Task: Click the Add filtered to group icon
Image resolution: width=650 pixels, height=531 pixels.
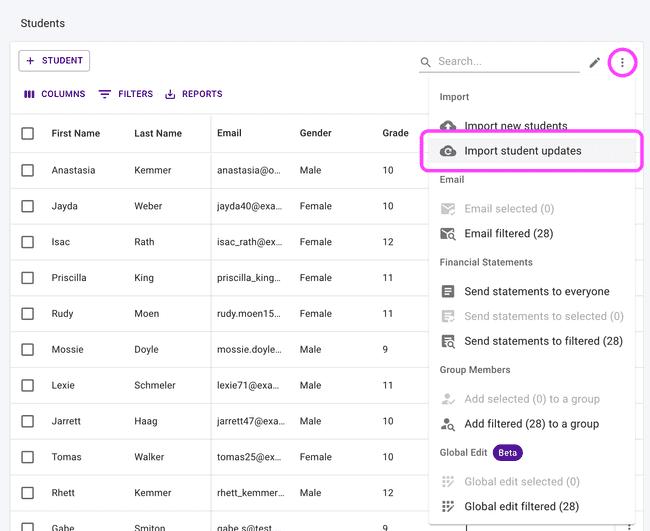Action: (448, 424)
